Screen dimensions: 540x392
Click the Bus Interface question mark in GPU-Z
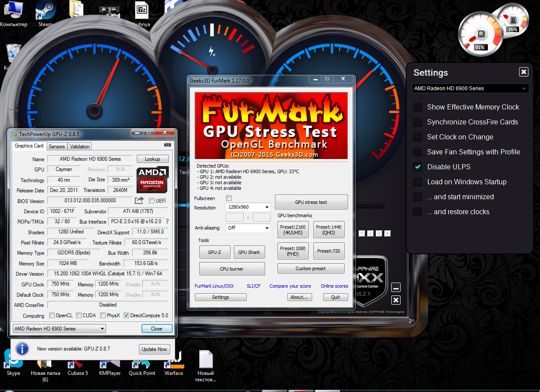point(167,221)
